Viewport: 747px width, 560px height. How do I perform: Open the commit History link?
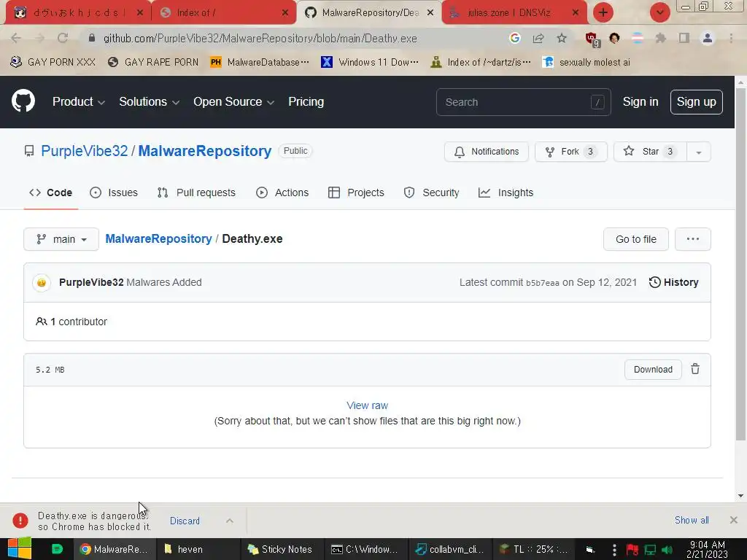[x=673, y=282]
